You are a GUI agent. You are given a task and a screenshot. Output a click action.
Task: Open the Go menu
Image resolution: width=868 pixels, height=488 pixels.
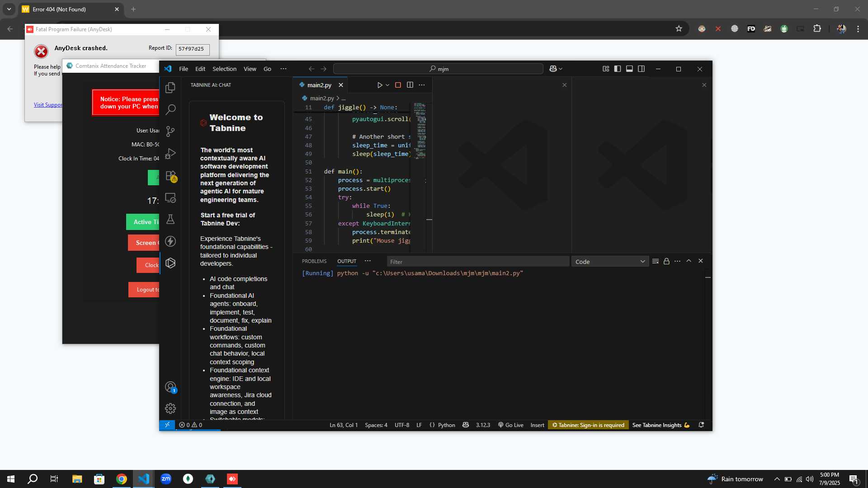pos(267,69)
